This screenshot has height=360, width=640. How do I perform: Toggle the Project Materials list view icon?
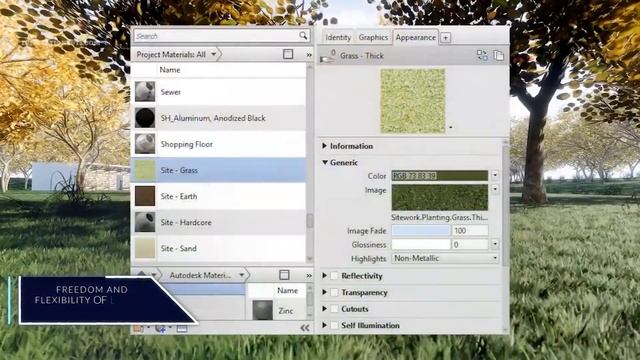pyautogui.click(x=288, y=54)
